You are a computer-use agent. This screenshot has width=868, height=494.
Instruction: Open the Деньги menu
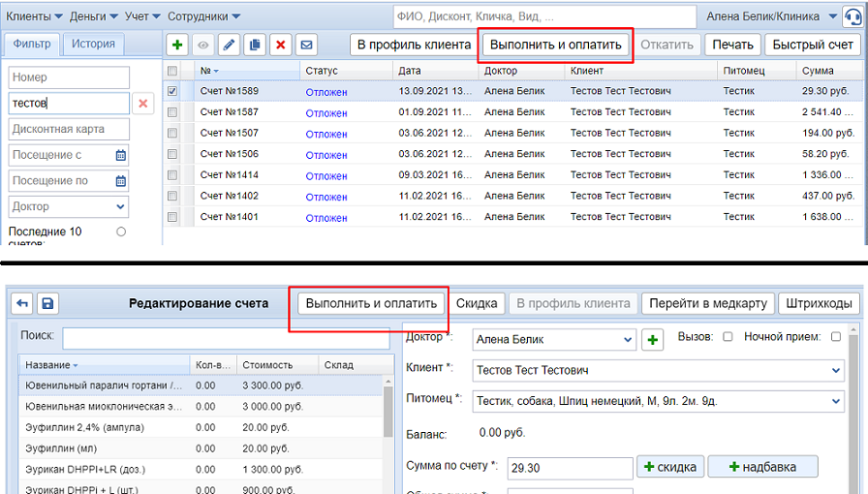(95, 16)
